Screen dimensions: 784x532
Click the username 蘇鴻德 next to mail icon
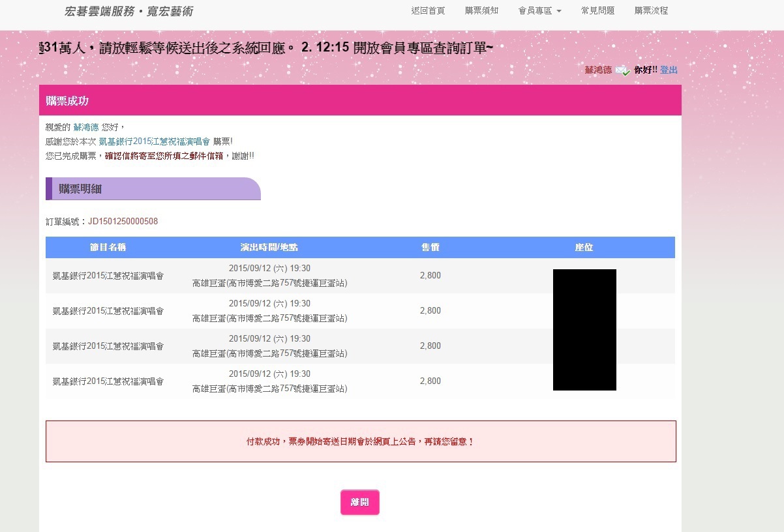coord(598,70)
